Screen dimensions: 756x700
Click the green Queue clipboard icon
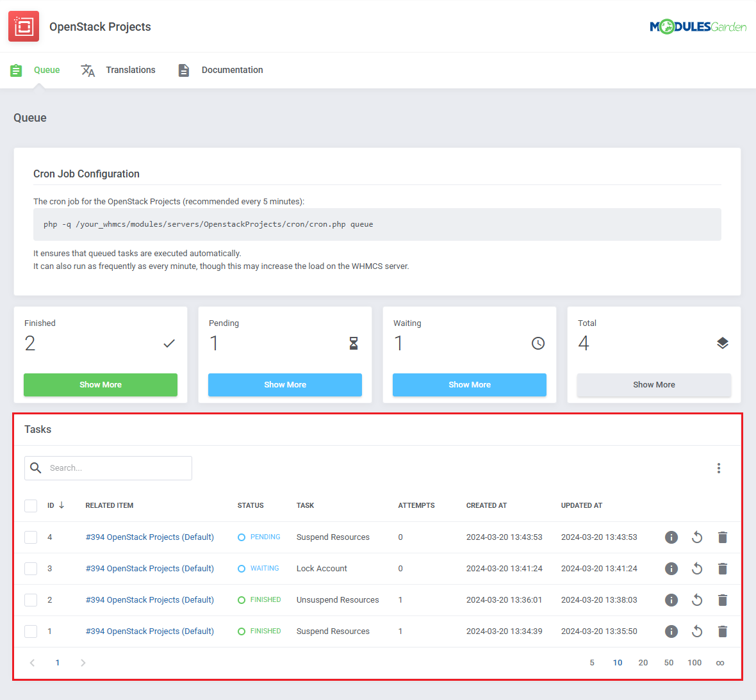point(16,70)
